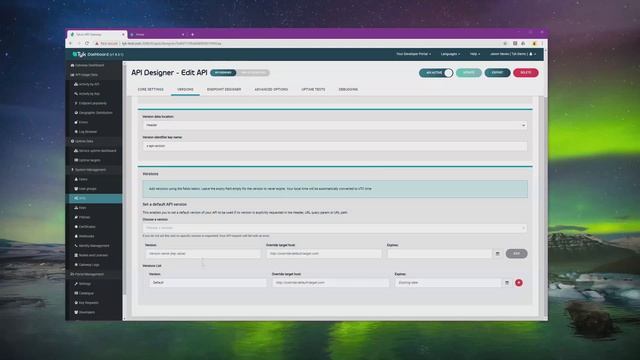This screenshot has width=640, height=360.
Task: Delete the Default version with red button
Action: click(519, 282)
